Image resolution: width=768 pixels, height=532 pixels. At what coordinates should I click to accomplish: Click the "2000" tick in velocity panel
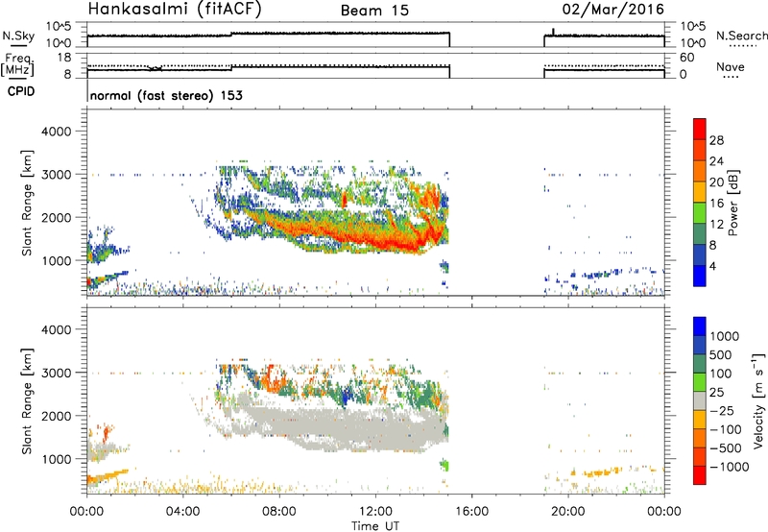[x=56, y=416]
